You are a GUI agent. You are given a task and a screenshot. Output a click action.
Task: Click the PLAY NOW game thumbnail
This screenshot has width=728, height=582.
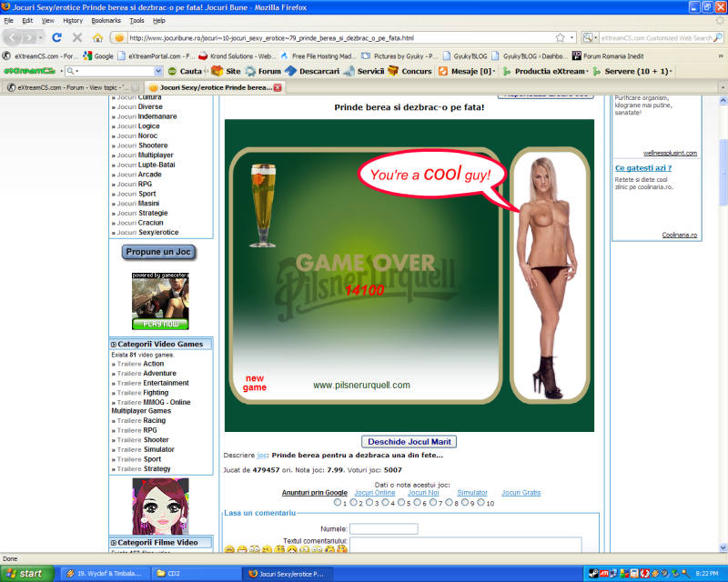pos(160,301)
